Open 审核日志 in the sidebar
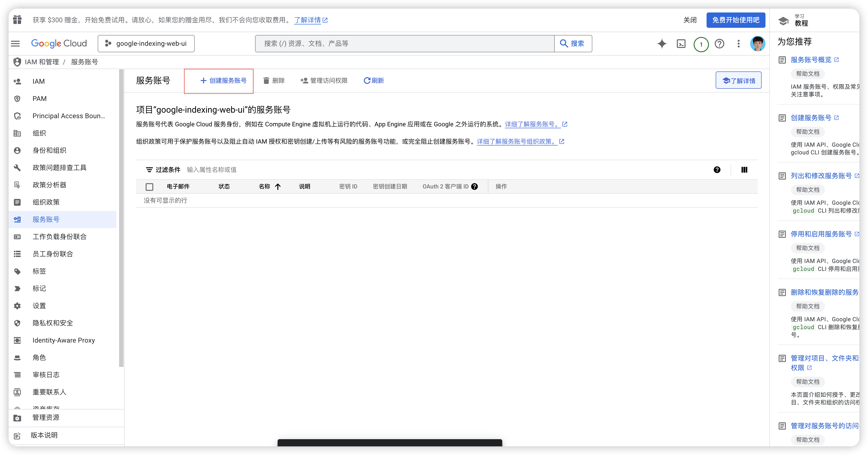 tap(63, 375)
